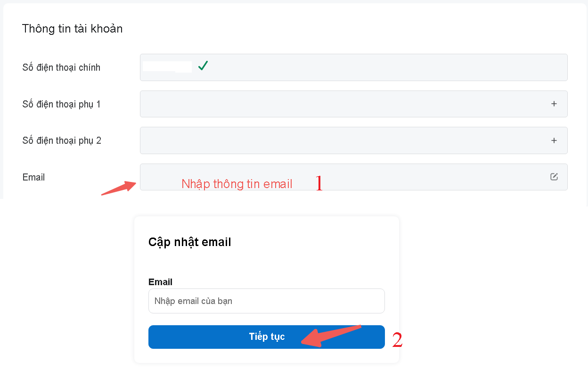The image size is (588, 370).
Task: Click the "Số điện thoại chính" label
Action: pyautogui.click(x=61, y=67)
